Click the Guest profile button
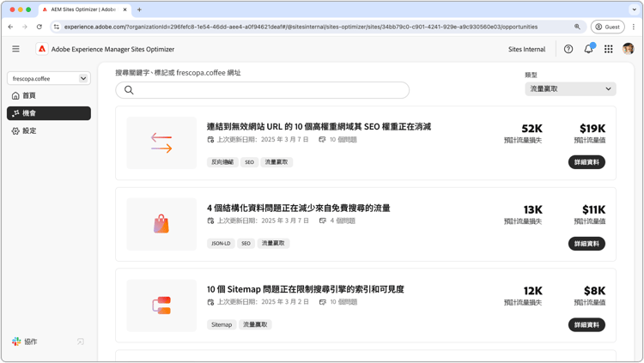Screen dimensions: 644x363 (x=607, y=27)
